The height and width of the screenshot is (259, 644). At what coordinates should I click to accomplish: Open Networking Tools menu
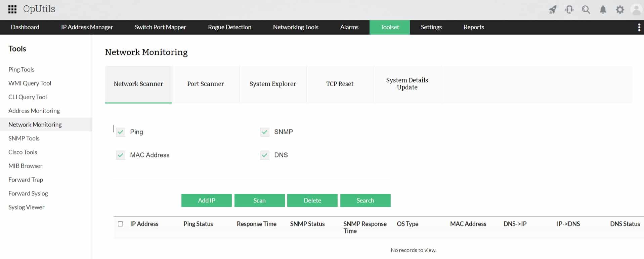tap(296, 27)
